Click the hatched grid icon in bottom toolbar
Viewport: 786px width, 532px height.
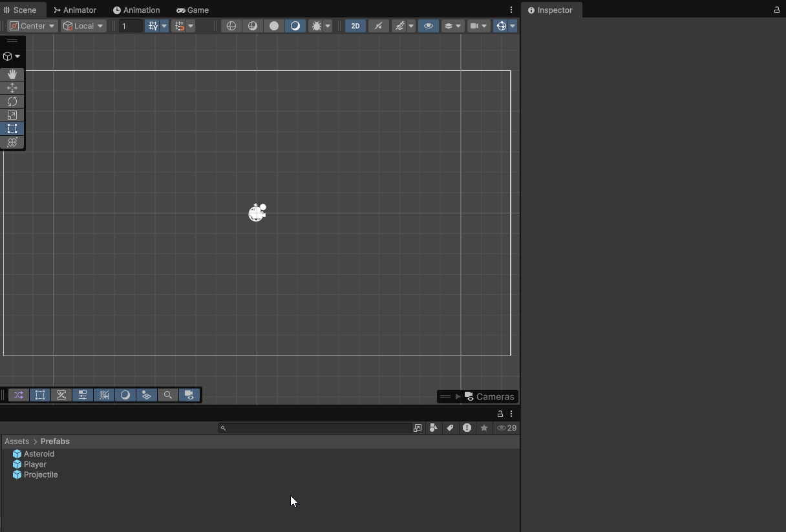point(104,395)
